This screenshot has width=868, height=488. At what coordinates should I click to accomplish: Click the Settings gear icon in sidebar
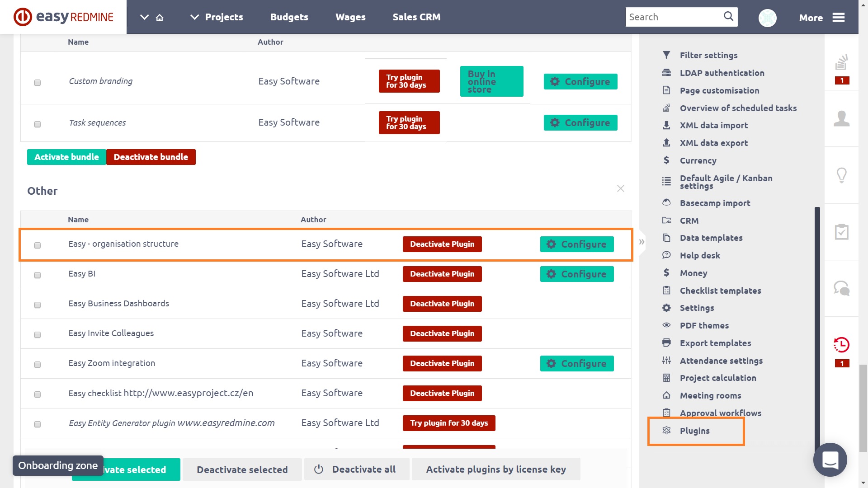[666, 308]
